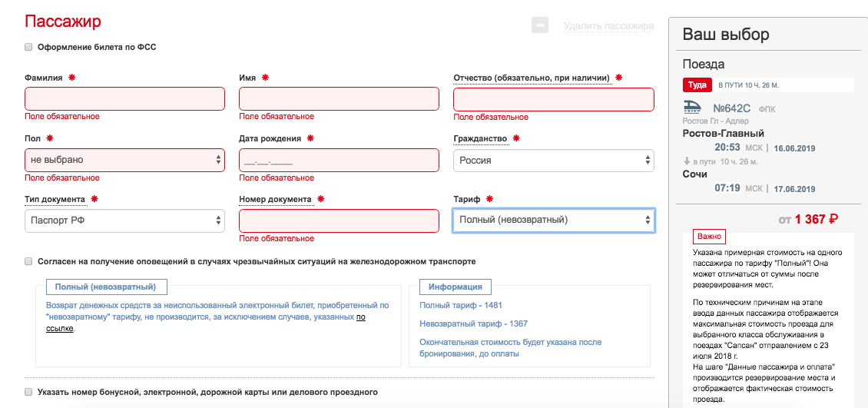Viewport: 868px width, 408px height.
Task: Click the departure date '16.06.2019'
Action: coord(794,148)
